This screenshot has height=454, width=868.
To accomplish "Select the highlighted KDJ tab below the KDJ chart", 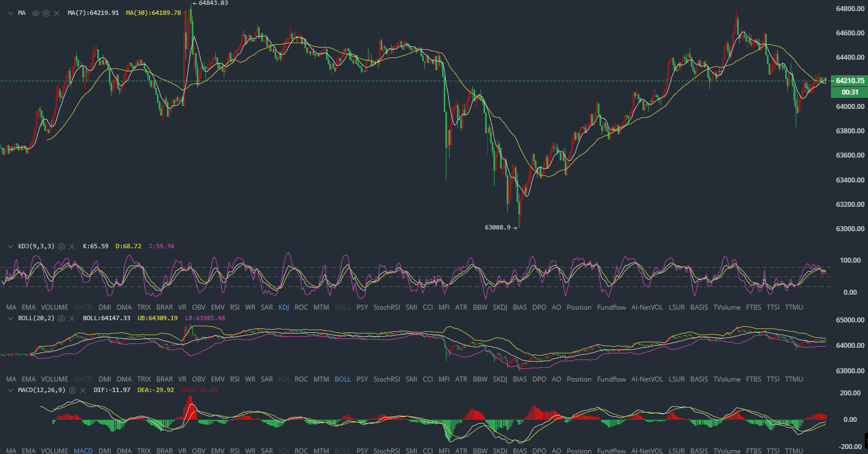I will [x=284, y=307].
